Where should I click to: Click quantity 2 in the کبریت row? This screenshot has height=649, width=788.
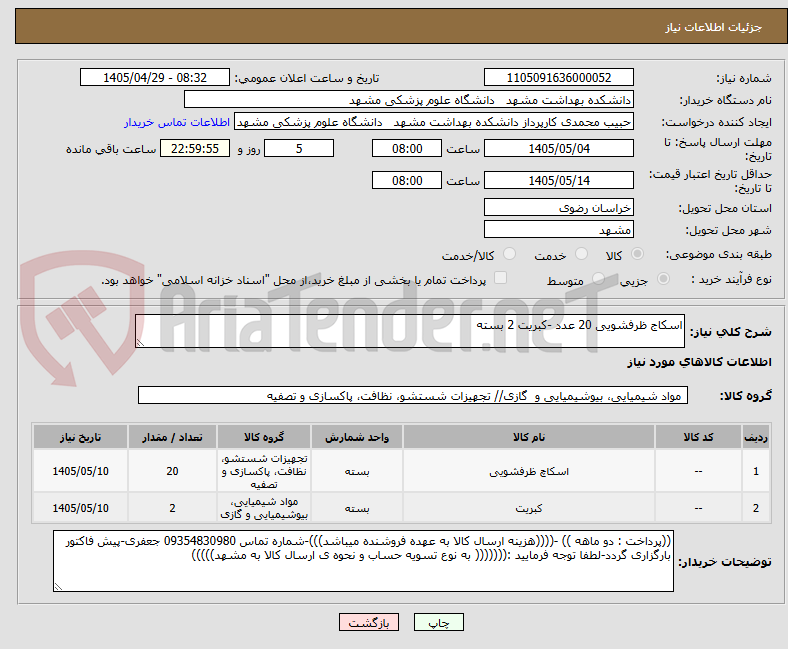click(x=172, y=508)
